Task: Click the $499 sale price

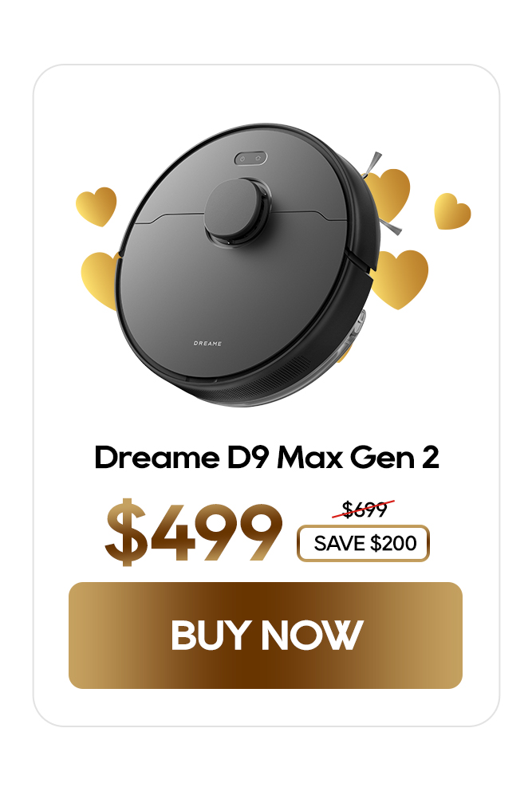Action: pos(193,532)
